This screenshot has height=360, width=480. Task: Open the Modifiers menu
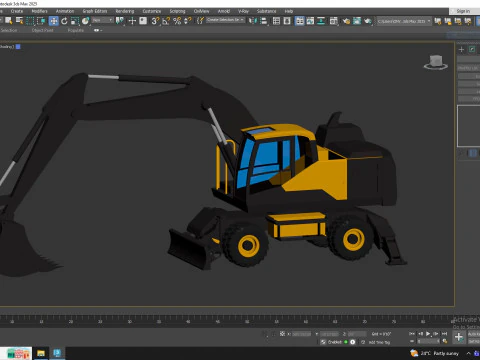coord(39,11)
